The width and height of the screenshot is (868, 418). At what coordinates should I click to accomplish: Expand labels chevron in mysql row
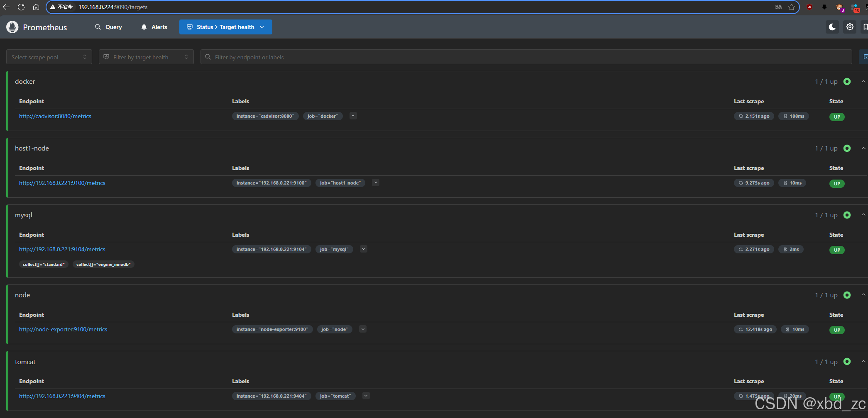tap(364, 249)
